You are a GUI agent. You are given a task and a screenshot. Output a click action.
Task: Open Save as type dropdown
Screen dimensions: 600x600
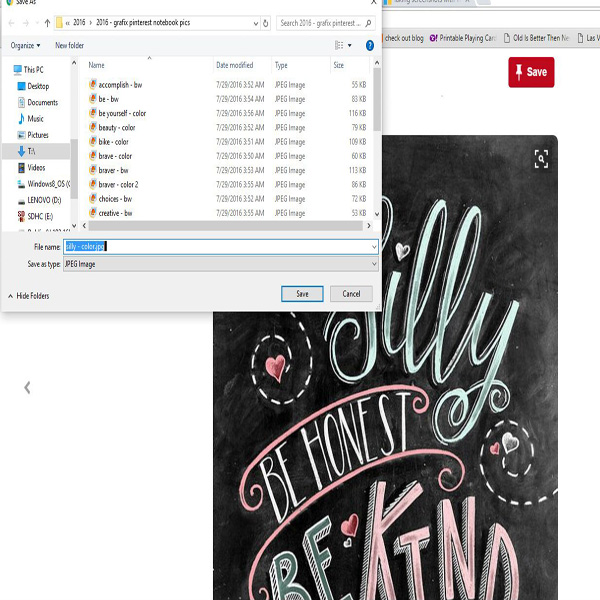[374, 264]
